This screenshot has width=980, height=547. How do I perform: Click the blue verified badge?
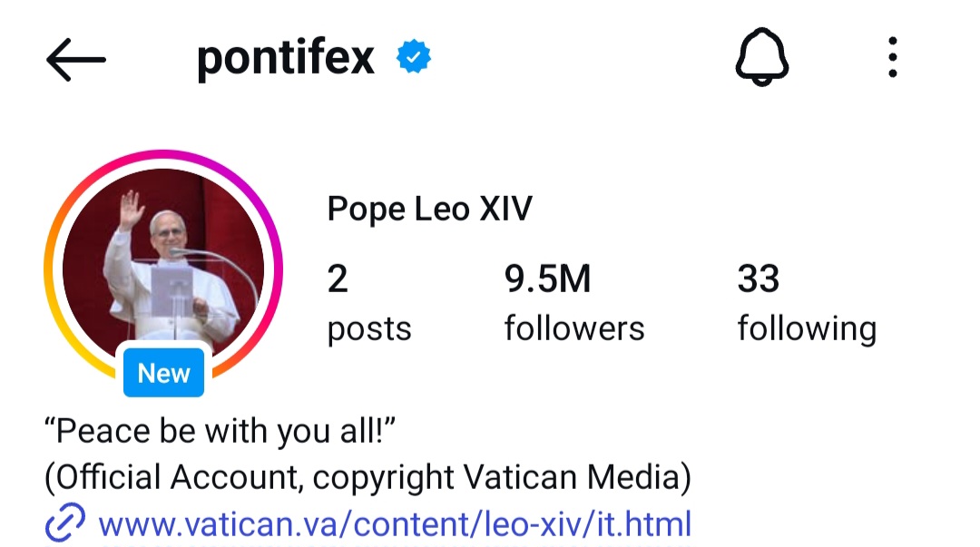(x=414, y=59)
